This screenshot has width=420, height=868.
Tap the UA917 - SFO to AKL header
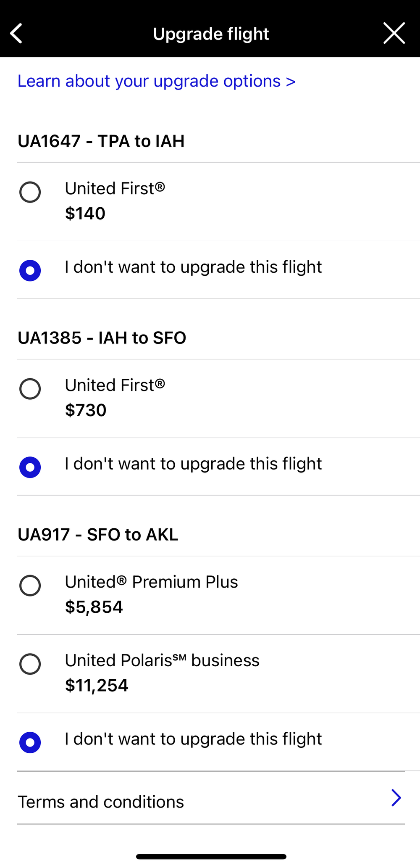(98, 535)
